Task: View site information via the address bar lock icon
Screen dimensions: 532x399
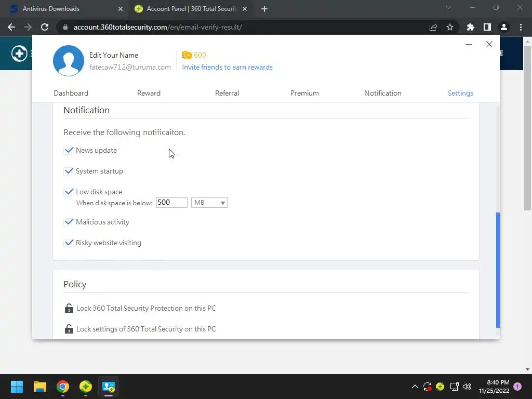Action: click(65, 27)
